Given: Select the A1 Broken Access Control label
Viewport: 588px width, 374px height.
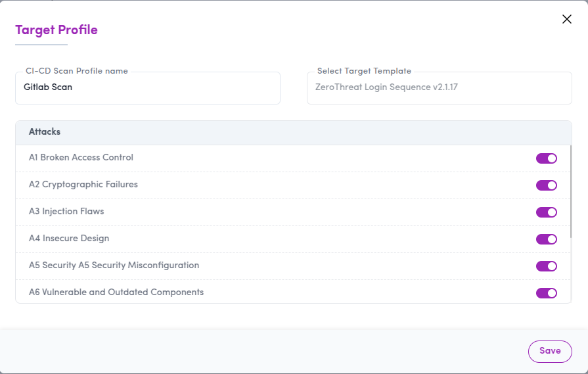Looking at the screenshot, I should pyautogui.click(x=81, y=158).
